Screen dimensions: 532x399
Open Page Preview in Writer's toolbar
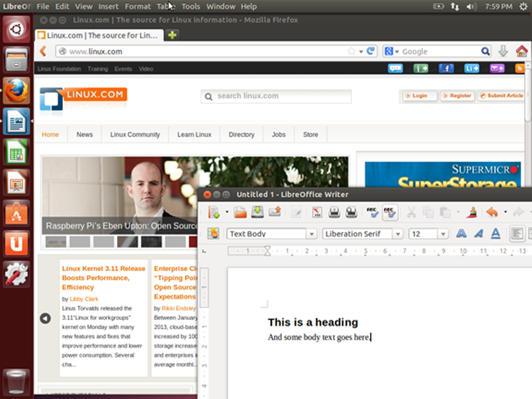coord(351,213)
